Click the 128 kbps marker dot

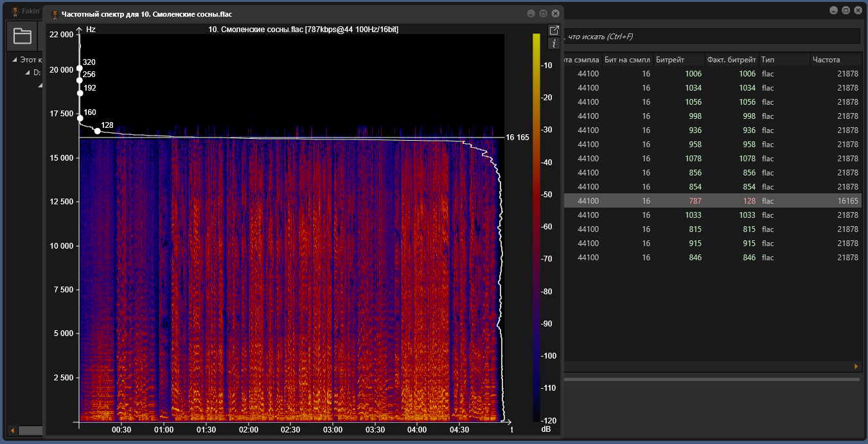pyautogui.click(x=98, y=131)
